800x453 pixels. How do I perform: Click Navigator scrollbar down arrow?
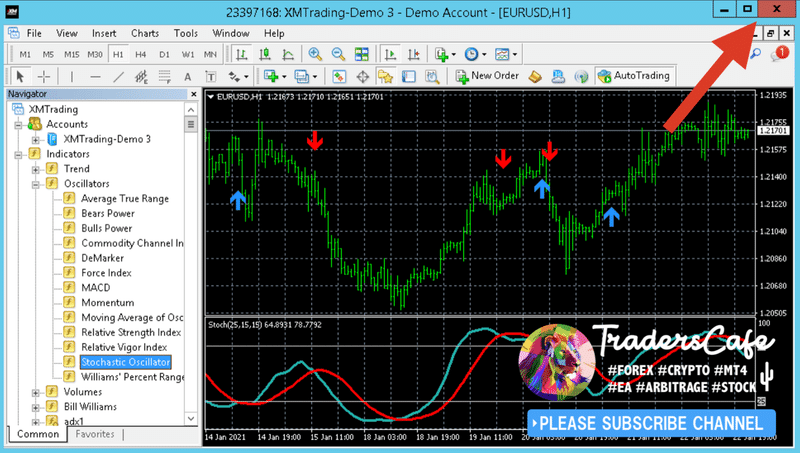click(191, 418)
